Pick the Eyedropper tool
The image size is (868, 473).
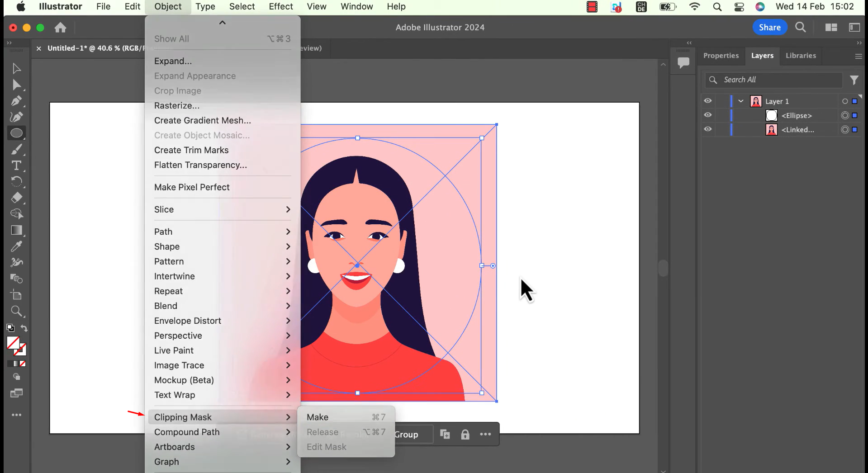[x=16, y=246]
